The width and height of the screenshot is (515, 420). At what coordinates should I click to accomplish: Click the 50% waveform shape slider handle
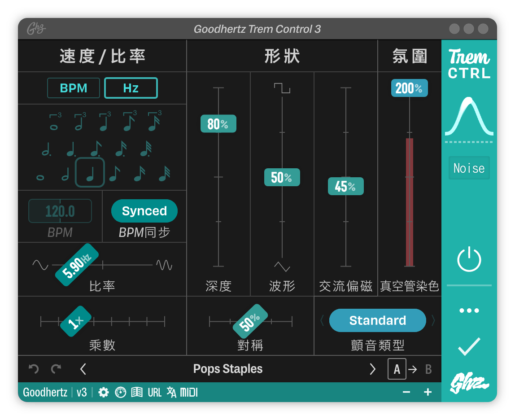click(282, 177)
